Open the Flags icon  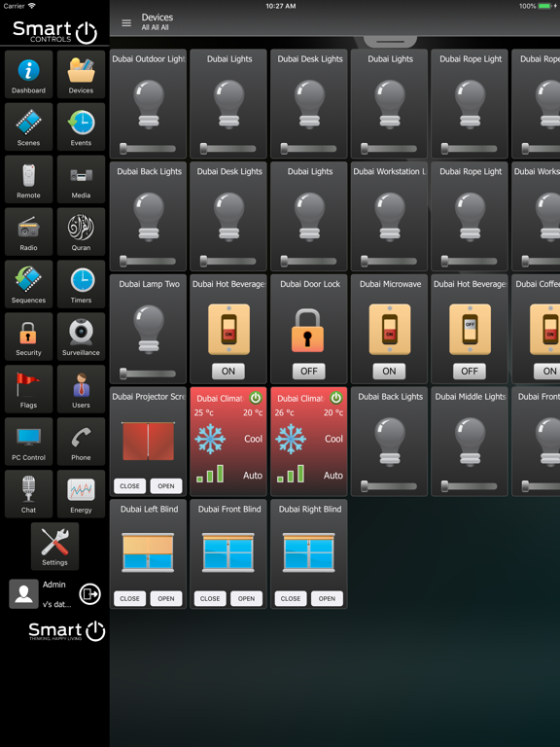(x=28, y=389)
